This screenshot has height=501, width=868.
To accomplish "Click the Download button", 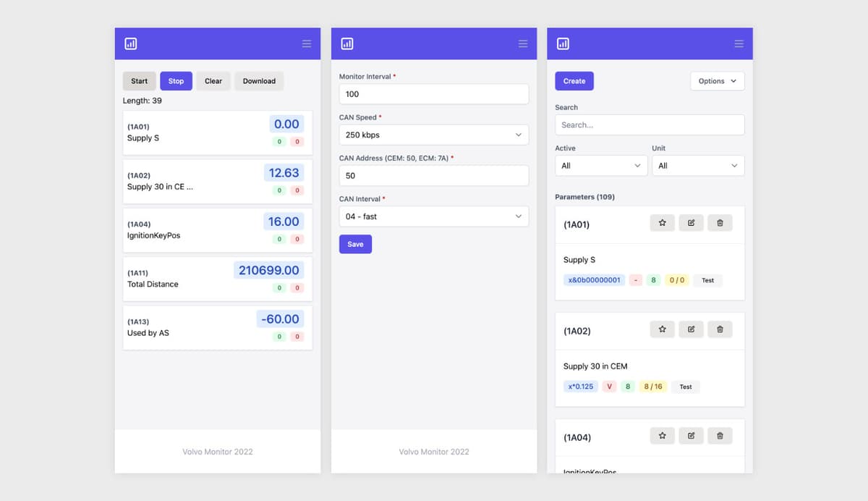I will click(259, 81).
